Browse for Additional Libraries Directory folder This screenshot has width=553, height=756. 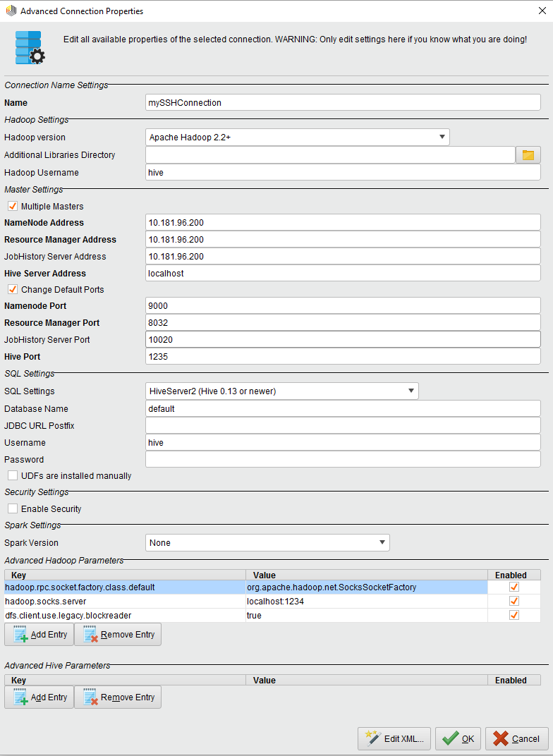coord(528,155)
